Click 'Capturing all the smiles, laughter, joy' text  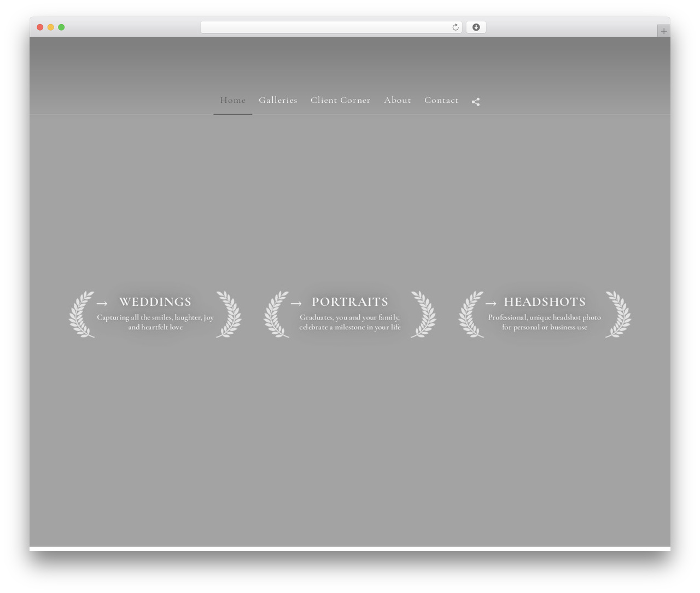pos(155,317)
